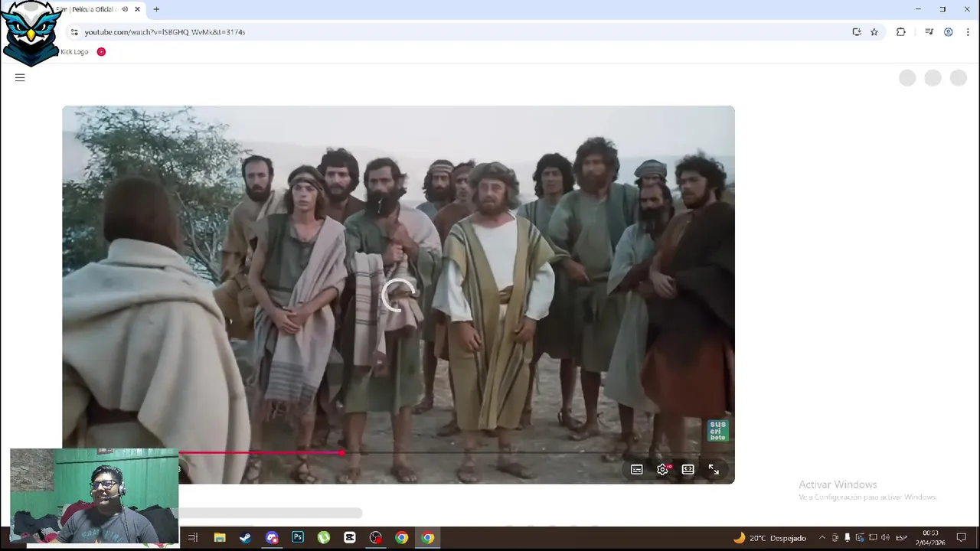The height and width of the screenshot is (551, 980).
Task: Switch the ESP keyboard language indicator
Action: 902,538
